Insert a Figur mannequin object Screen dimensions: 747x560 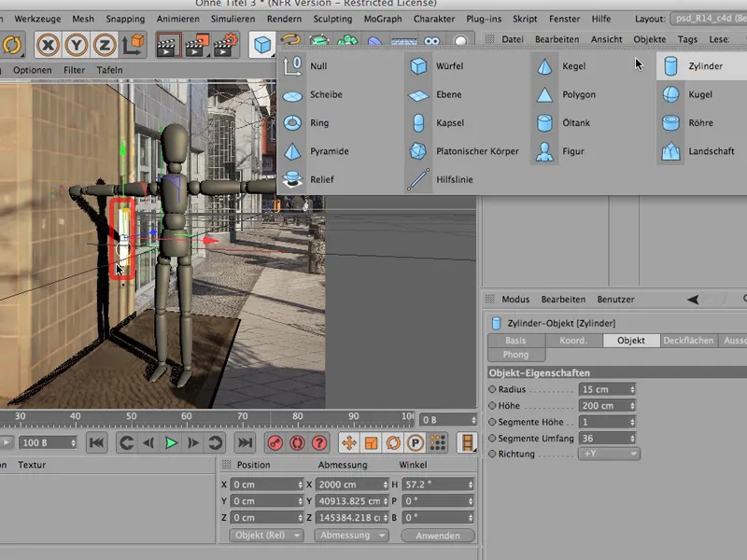[559, 151]
